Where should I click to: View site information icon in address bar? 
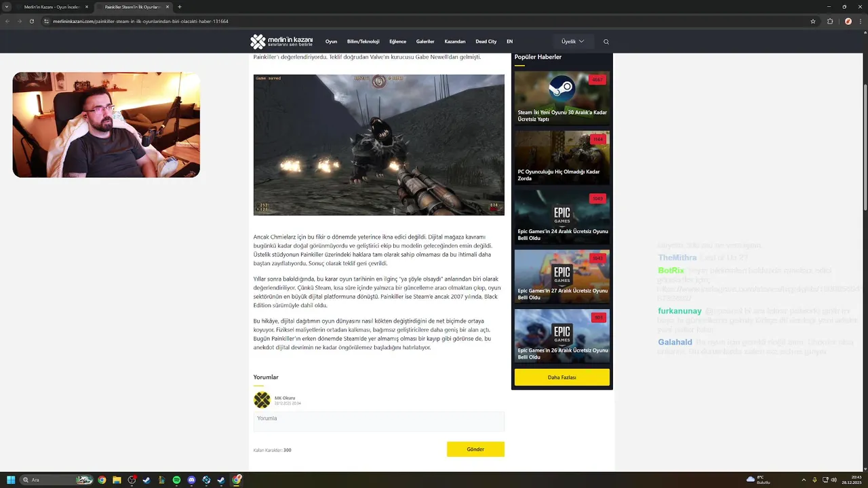tap(47, 21)
